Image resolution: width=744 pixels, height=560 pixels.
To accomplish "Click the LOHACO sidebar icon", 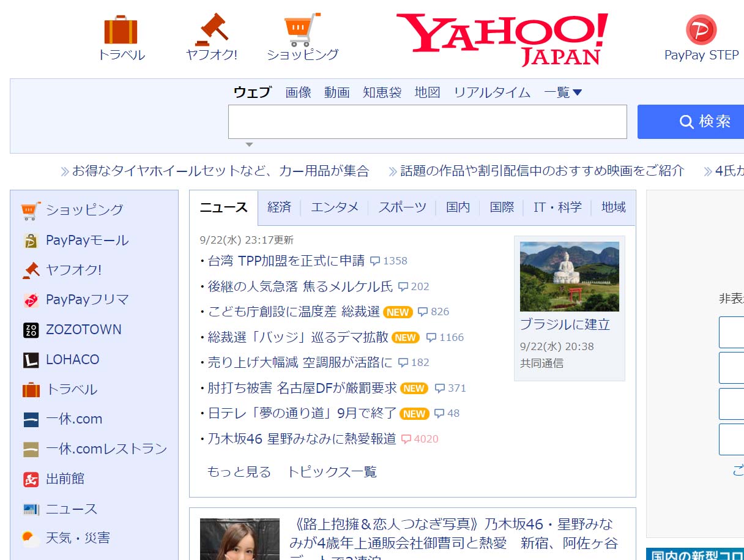I will pos(31,360).
